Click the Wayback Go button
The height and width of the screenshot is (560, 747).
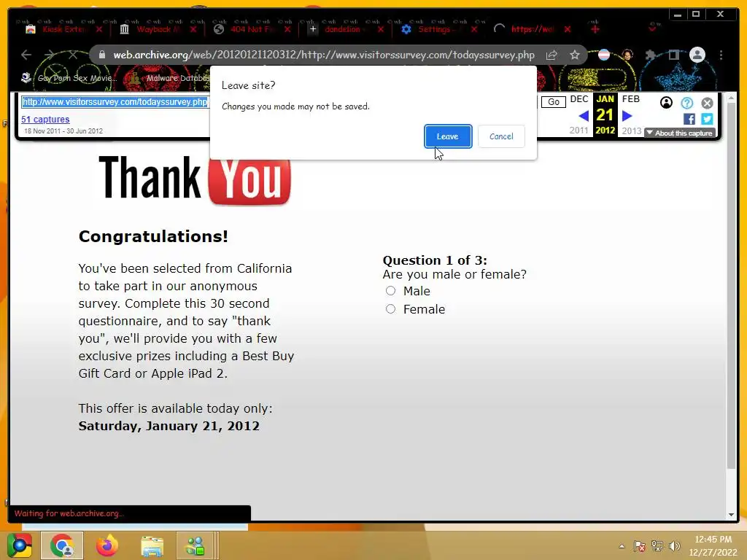pos(553,102)
